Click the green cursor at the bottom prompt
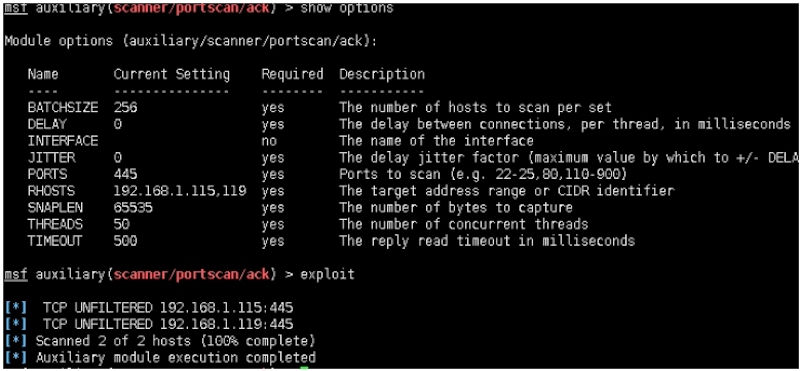This screenshot has height=371, width=800. 304,368
